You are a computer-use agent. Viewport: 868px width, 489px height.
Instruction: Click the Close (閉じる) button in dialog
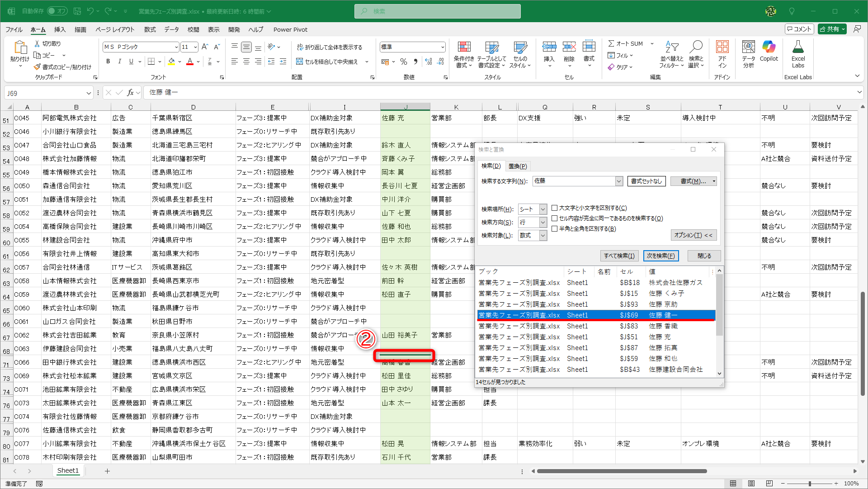pos(703,256)
